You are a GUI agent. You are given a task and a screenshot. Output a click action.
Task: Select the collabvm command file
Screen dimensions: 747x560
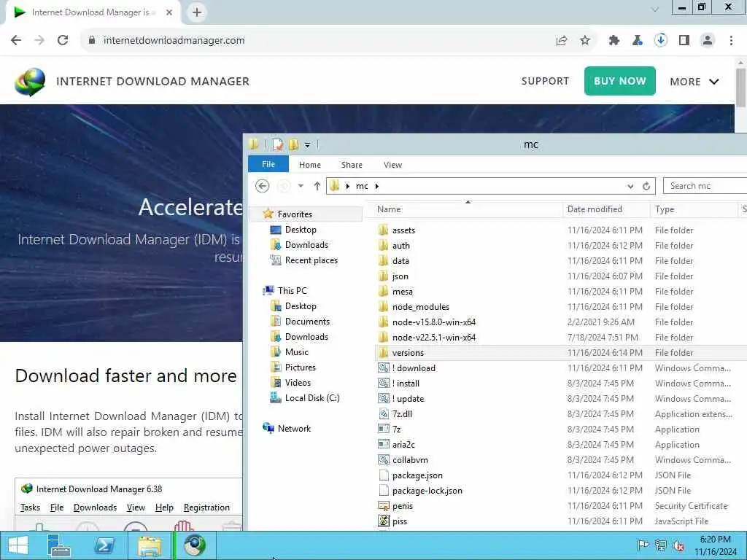coord(410,460)
